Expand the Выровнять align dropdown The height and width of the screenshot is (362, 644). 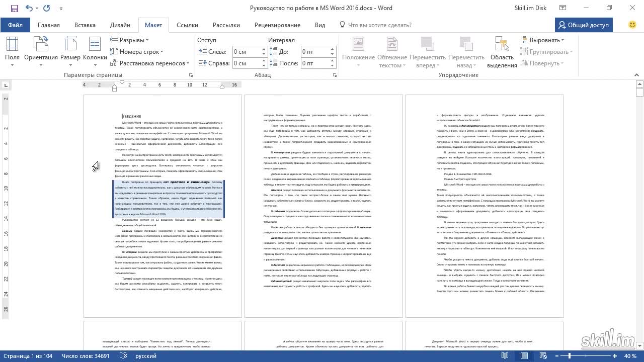click(x=542, y=40)
